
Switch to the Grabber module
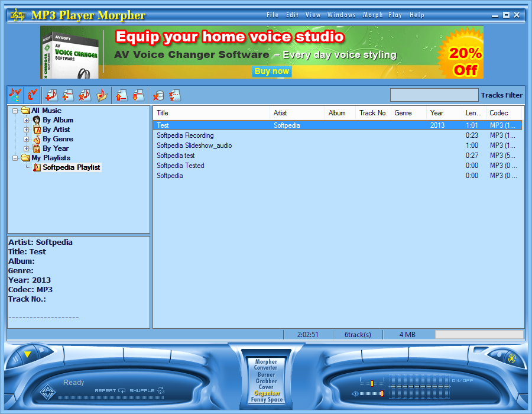267,381
